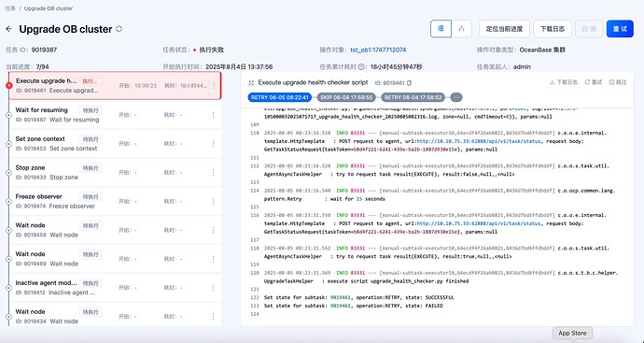Select Execute upgrade health checker subtask row
The width and height of the screenshot is (644, 343).
tap(115, 86)
